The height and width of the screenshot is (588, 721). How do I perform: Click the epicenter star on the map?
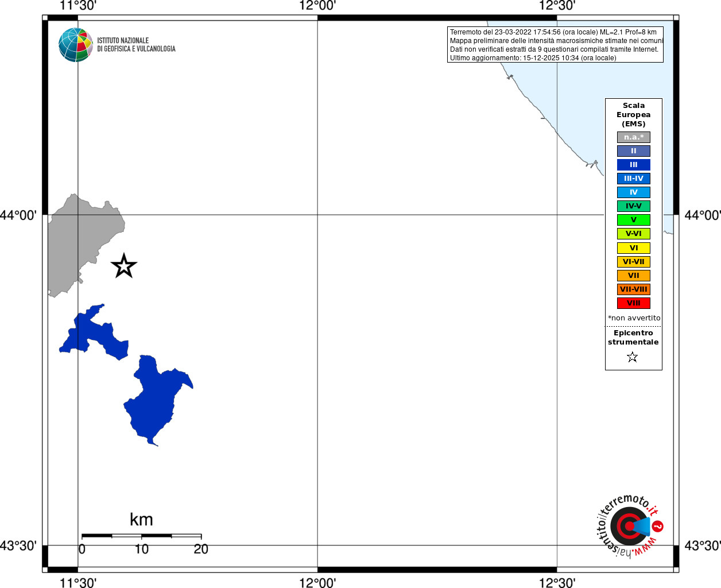[124, 266]
